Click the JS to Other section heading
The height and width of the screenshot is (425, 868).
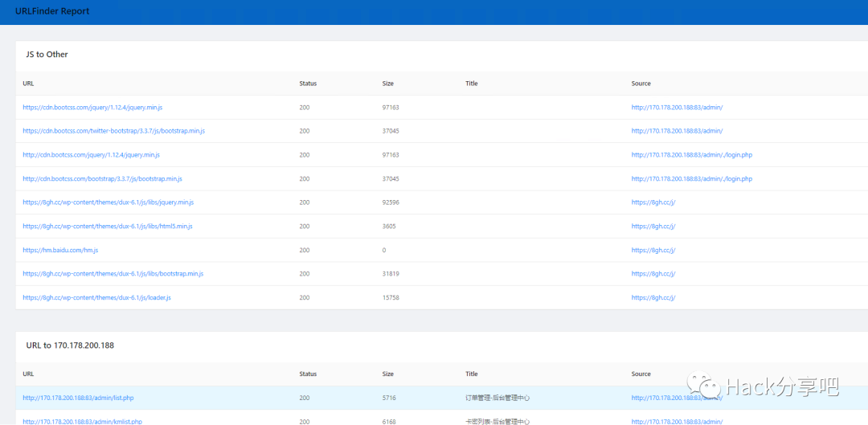47,55
